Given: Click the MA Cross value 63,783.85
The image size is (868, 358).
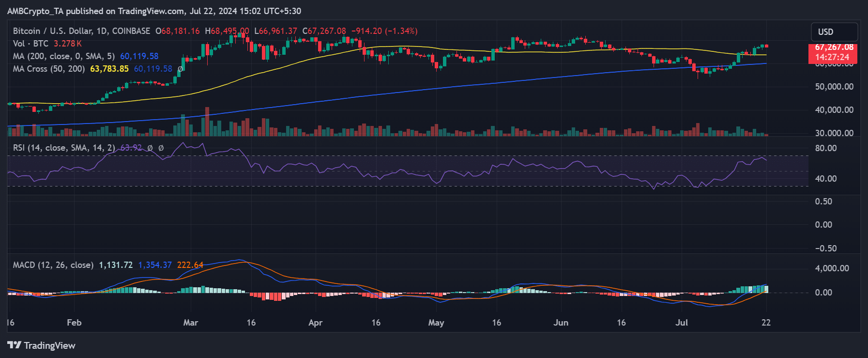Looking at the screenshot, I should (109, 69).
